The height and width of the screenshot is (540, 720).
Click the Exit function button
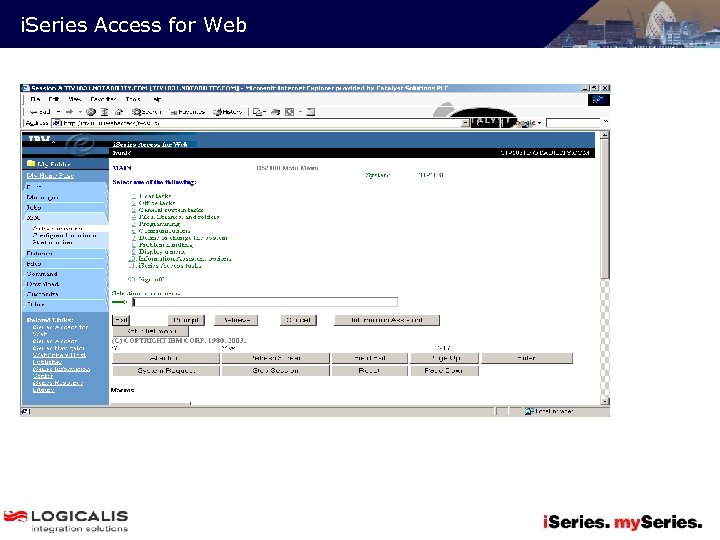(x=121, y=320)
